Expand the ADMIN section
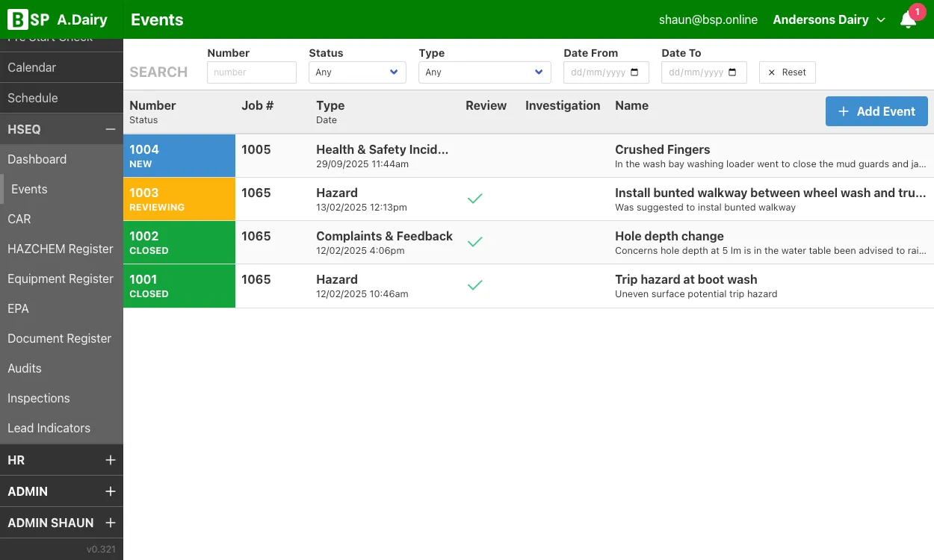Image resolution: width=934 pixels, height=560 pixels. click(111, 491)
